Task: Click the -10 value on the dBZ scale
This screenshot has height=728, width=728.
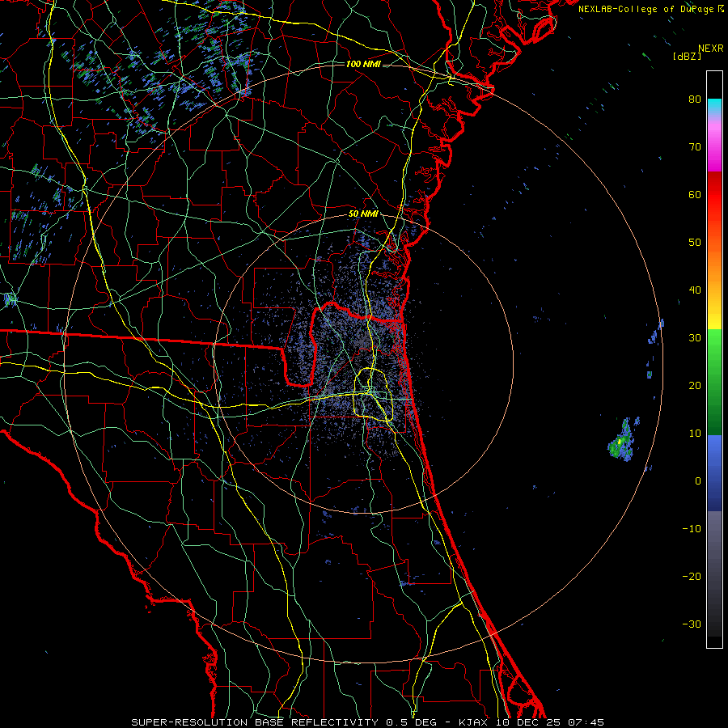Action: tap(692, 529)
